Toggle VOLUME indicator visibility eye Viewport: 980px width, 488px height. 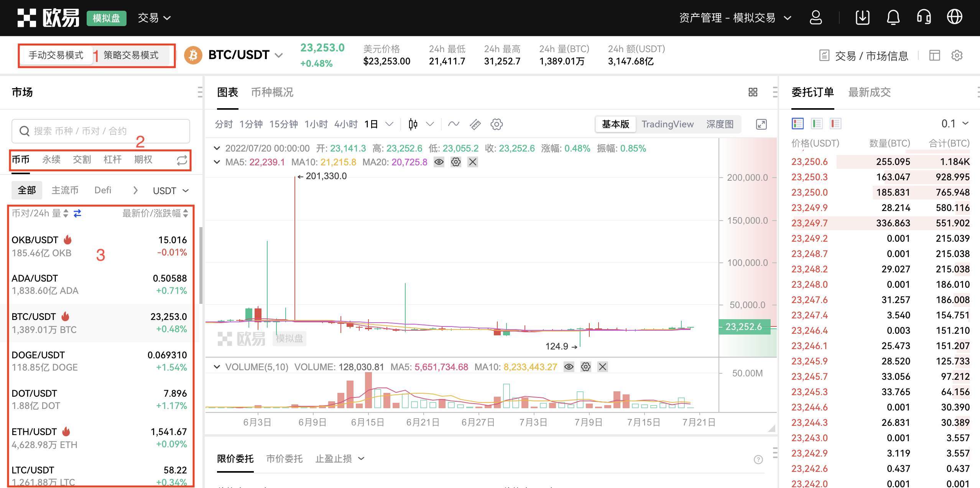569,367
